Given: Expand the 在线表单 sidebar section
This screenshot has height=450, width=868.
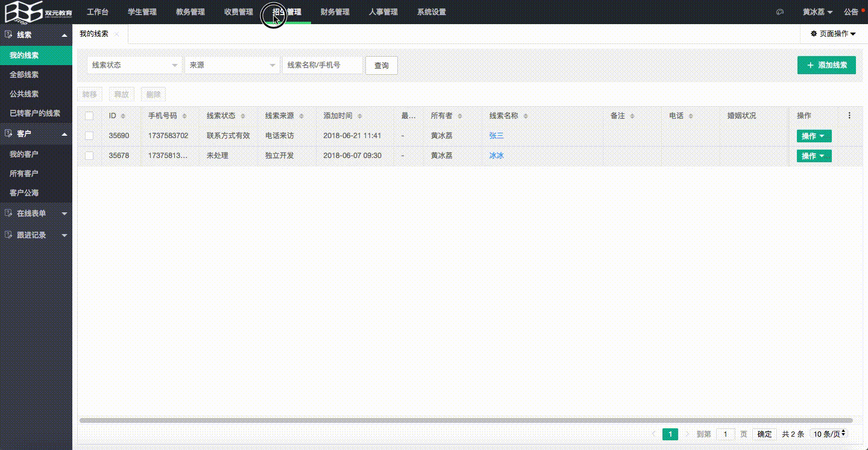Looking at the screenshot, I should click(36, 214).
